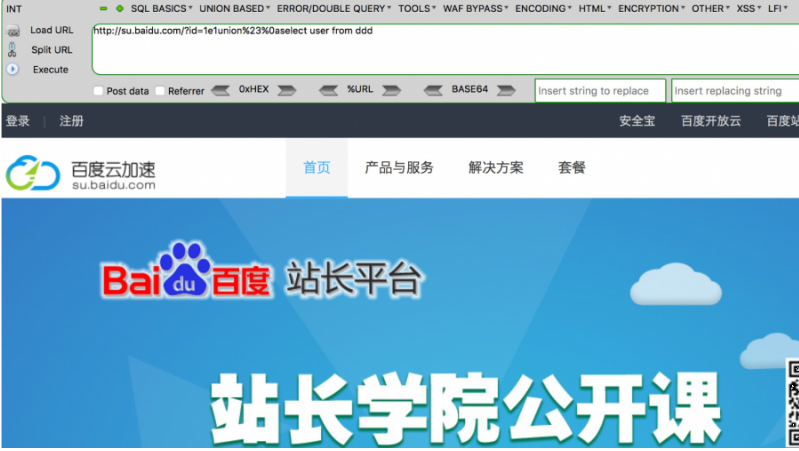
Task: Click the %URL label
Action: tap(360, 89)
